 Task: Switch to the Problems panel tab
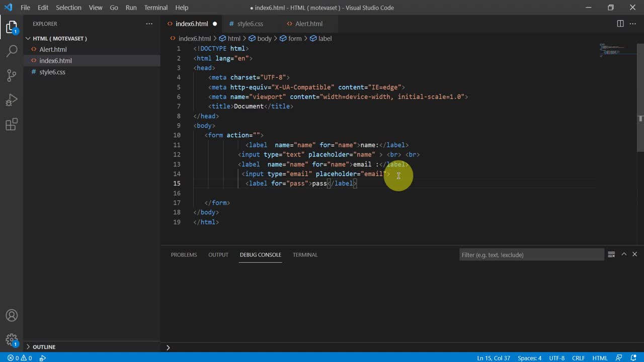click(184, 255)
